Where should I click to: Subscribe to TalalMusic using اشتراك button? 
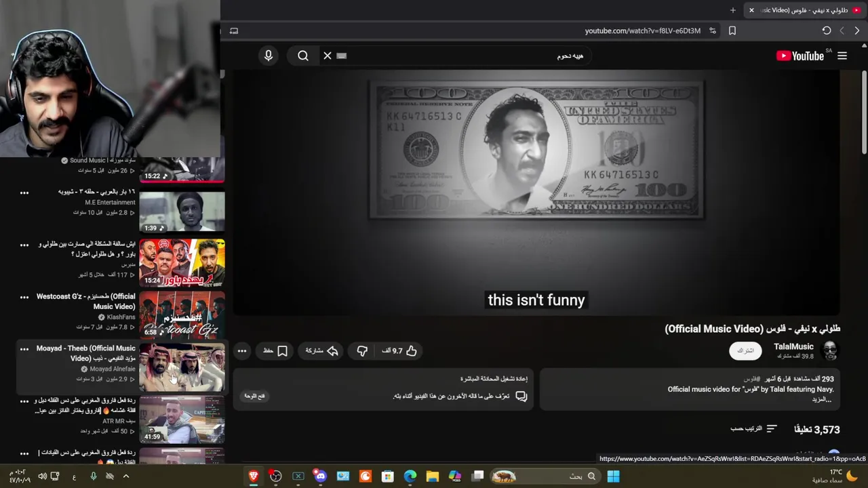745,351
